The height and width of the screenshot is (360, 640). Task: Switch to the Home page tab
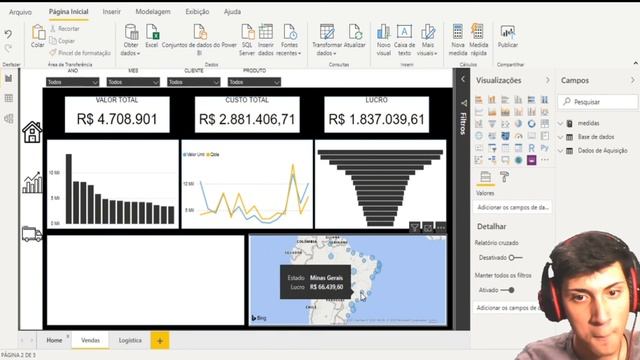tap(54, 340)
